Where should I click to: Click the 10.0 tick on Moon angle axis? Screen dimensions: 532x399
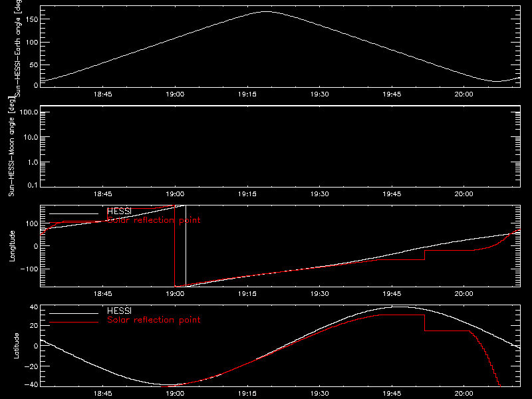(x=31, y=138)
